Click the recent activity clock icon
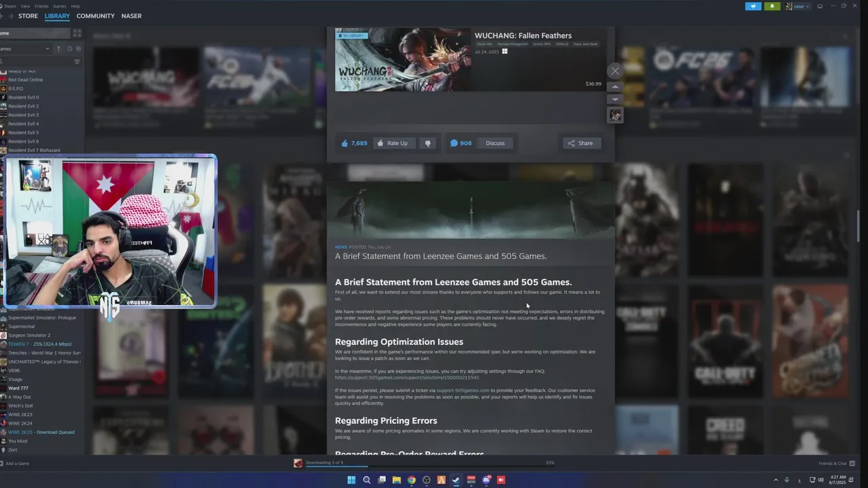Screen dimensions: 868x488 69,49
